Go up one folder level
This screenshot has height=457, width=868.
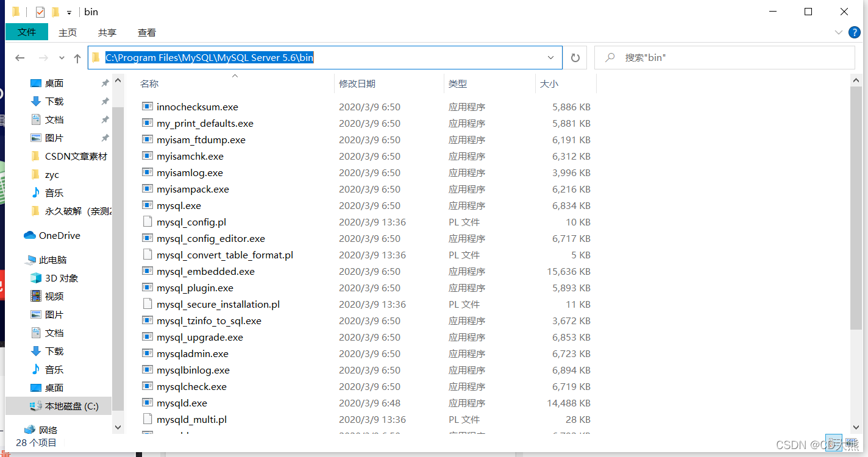[x=77, y=58]
